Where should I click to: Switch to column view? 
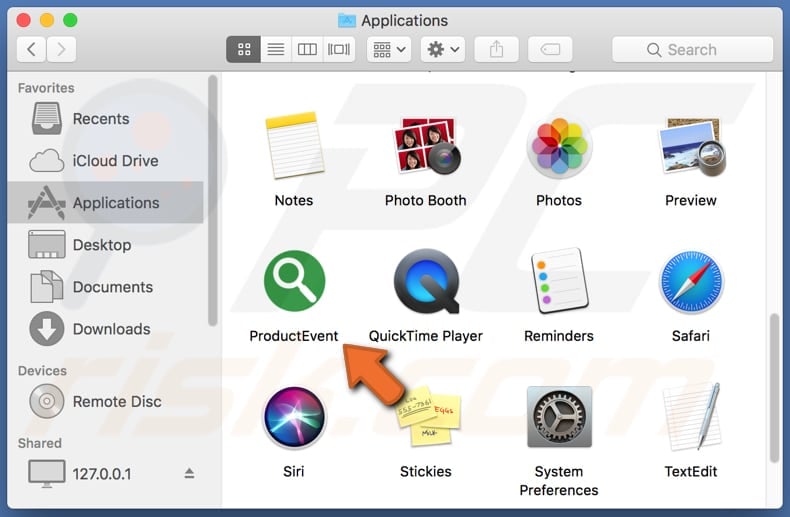click(307, 49)
